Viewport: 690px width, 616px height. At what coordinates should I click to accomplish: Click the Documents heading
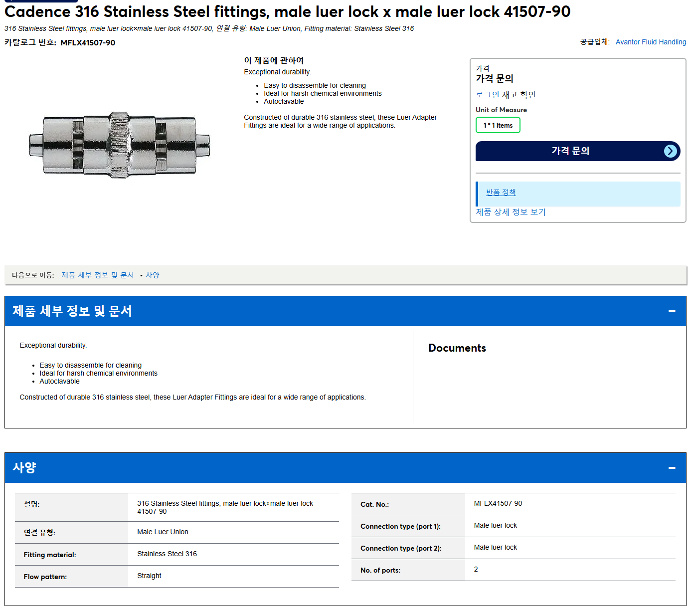[457, 348]
